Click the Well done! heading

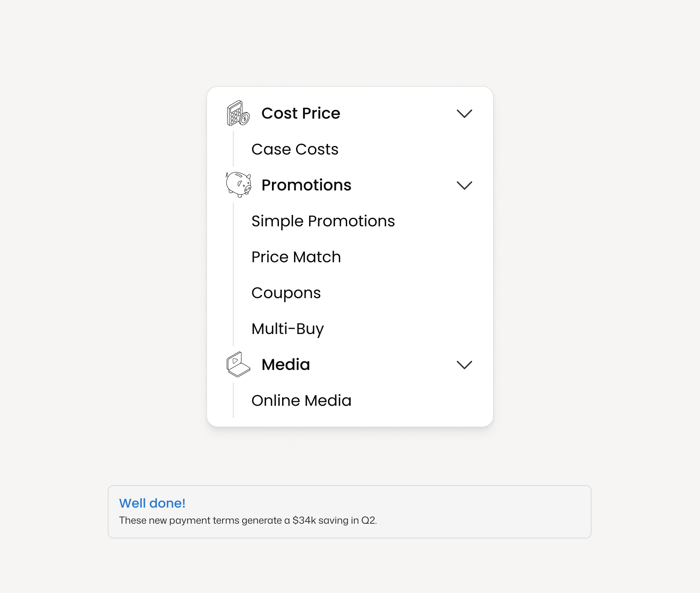(x=152, y=503)
